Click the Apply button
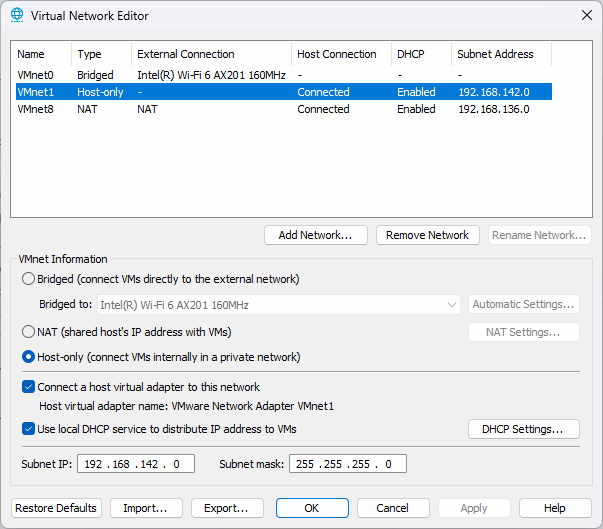 474,508
